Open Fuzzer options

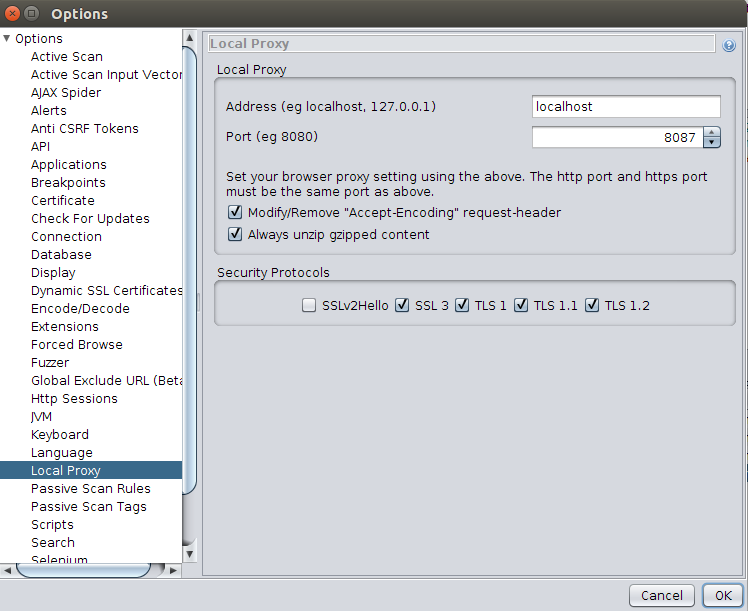50,362
